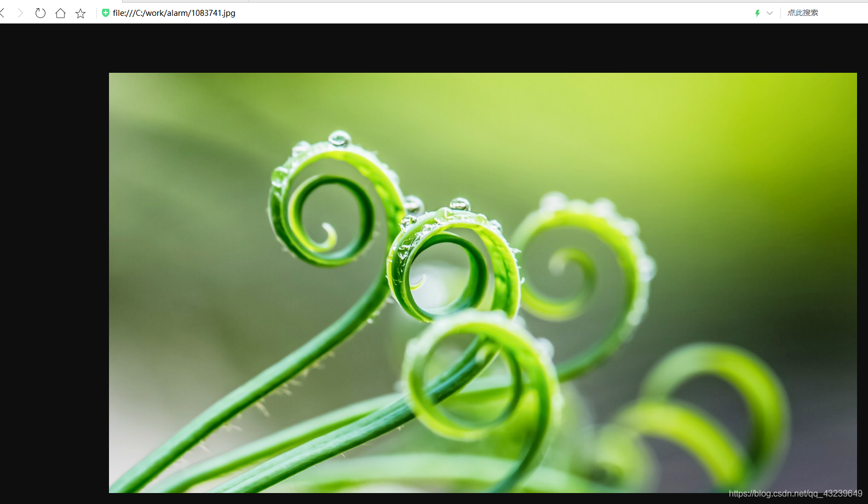This screenshot has height=504, width=868.
Task: Click the green security shield icon
Action: coord(106,13)
